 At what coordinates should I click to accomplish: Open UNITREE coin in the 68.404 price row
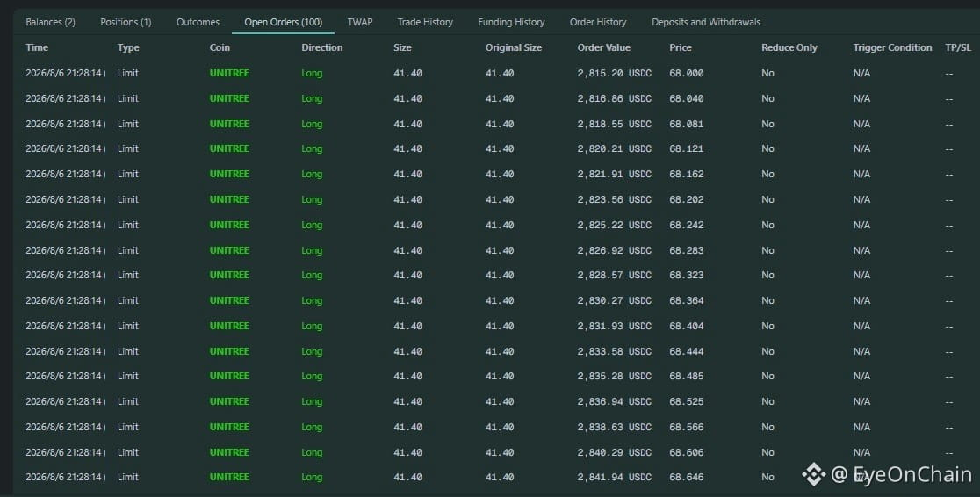[229, 326]
